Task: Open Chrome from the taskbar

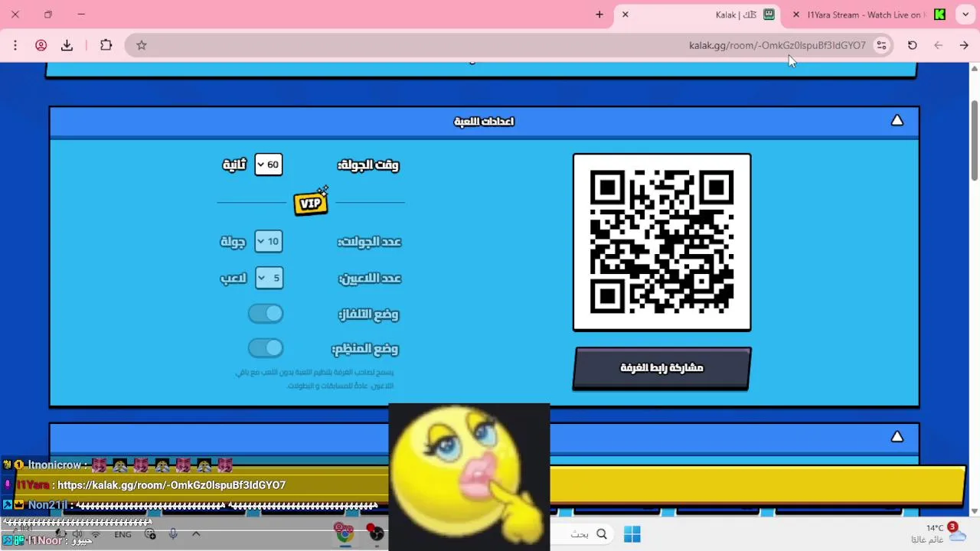Action: click(x=345, y=533)
